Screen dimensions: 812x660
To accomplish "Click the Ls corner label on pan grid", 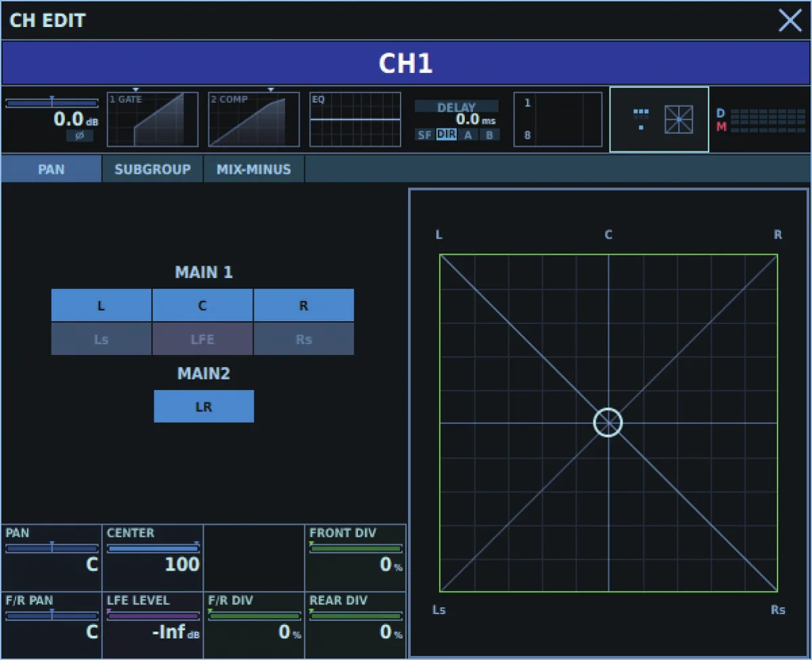I will click(x=439, y=610).
